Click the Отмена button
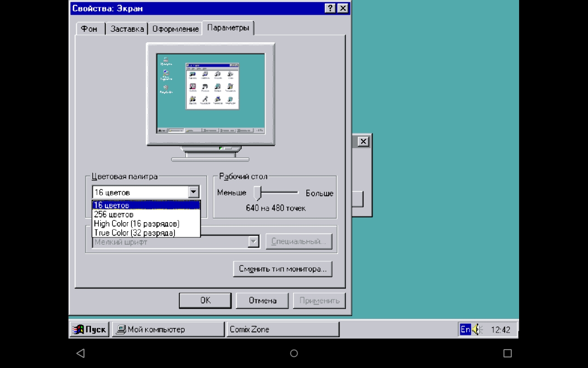588x368 pixels. 262,300
